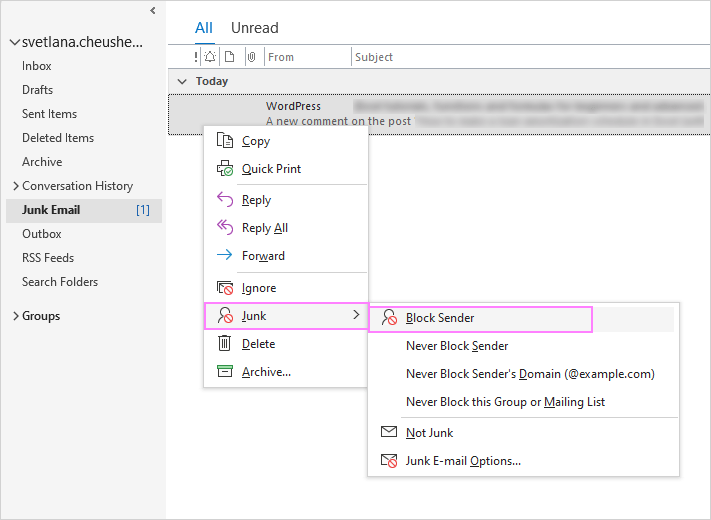The image size is (711, 520).
Task: Sort messages by From column header
Action: pos(307,57)
